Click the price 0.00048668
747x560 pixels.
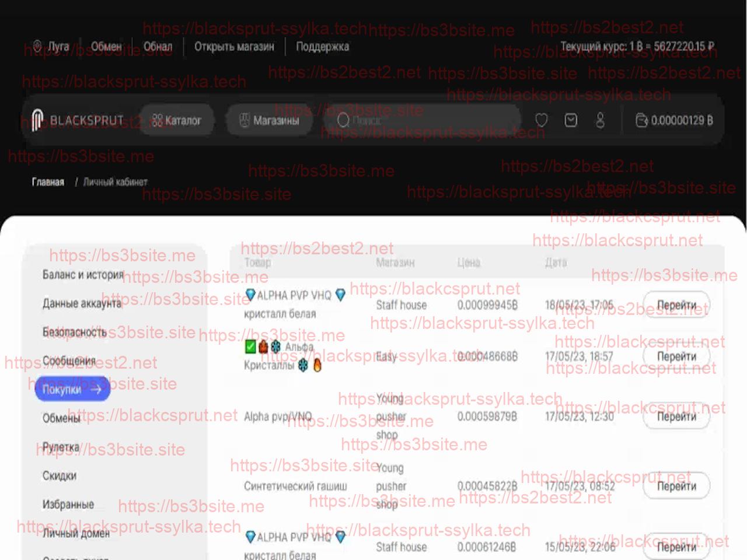click(x=487, y=356)
